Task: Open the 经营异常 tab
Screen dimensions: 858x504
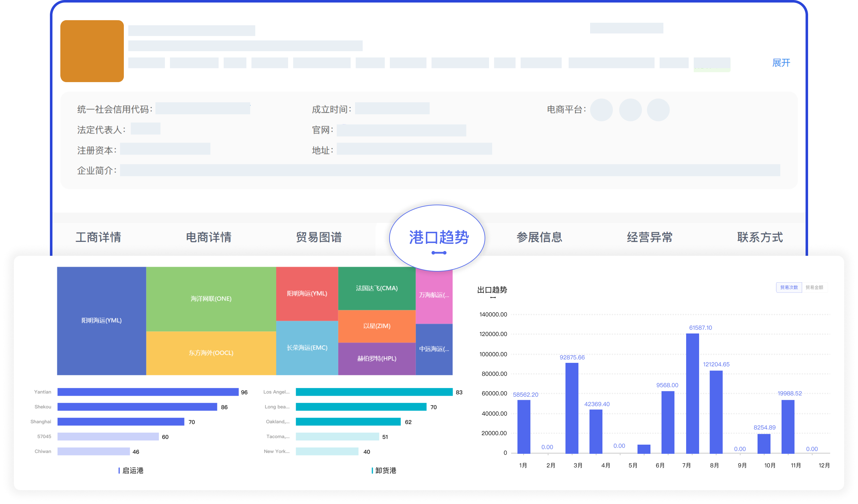Action: [650, 237]
